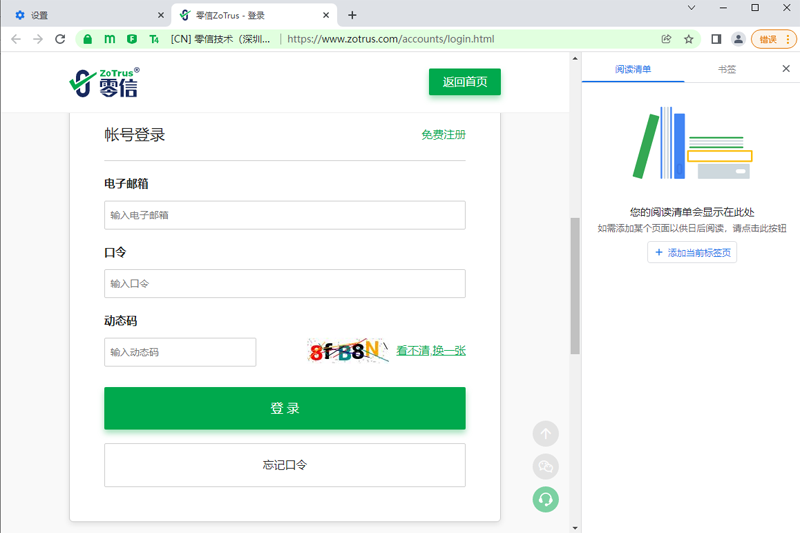Switch to the 设置 settings tab
Screen dimensions: 800x533
point(85,15)
